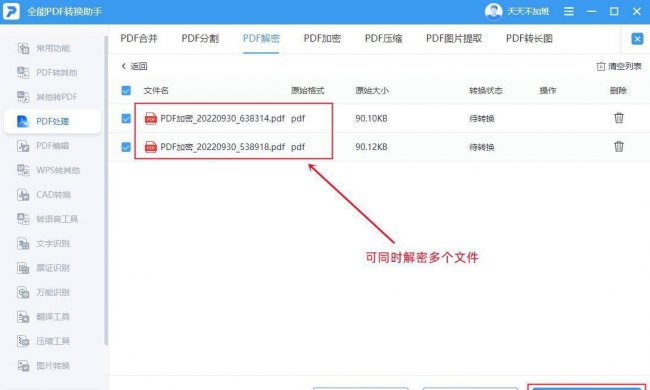Open the hamburger menu in title bar
The height and width of the screenshot is (390, 650).
(569, 11)
